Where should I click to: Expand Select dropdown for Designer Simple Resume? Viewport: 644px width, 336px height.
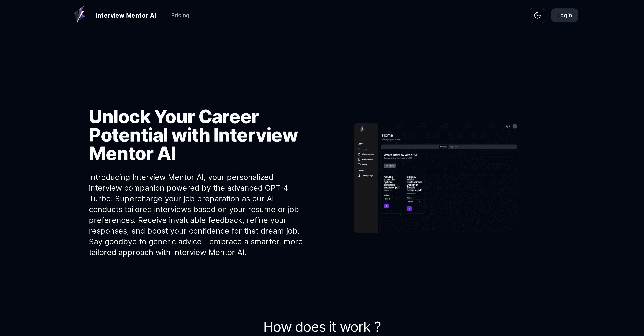tap(414, 202)
